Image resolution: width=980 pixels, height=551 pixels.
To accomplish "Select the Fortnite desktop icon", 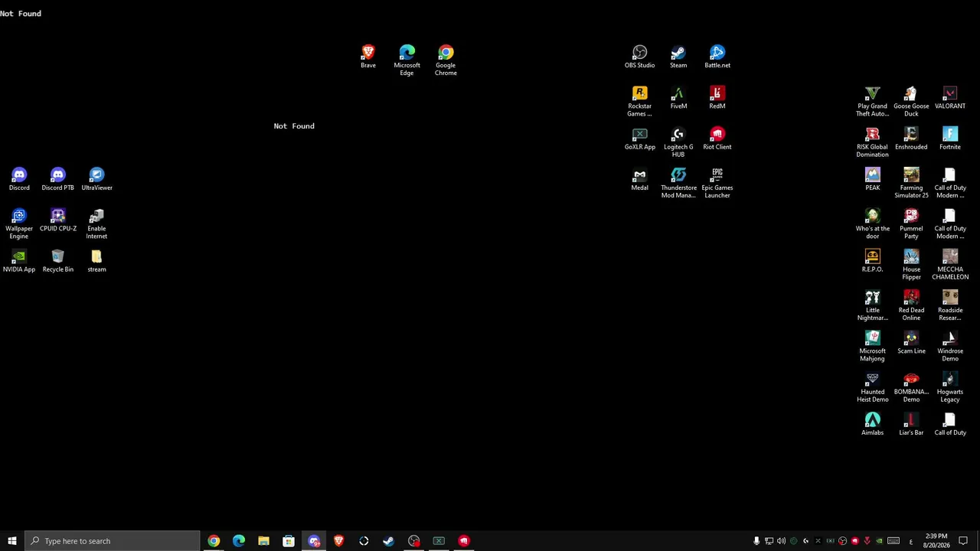I will (950, 139).
